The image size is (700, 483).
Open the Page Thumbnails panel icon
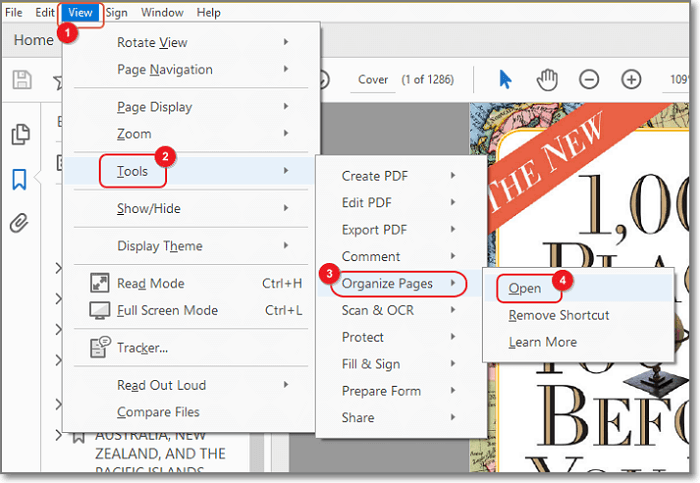point(19,134)
